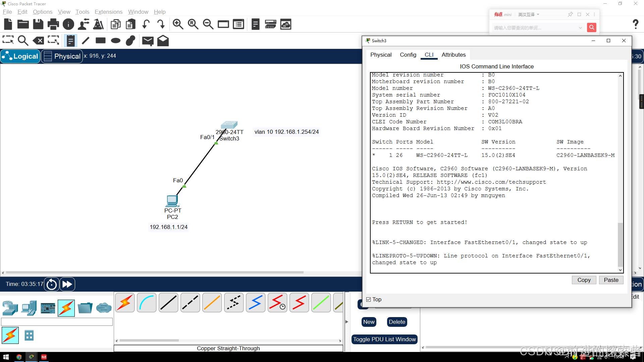This screenshot has width=644, height=362.
Task: Choose the Draw Rectangle tool
Action: [101, 41]
